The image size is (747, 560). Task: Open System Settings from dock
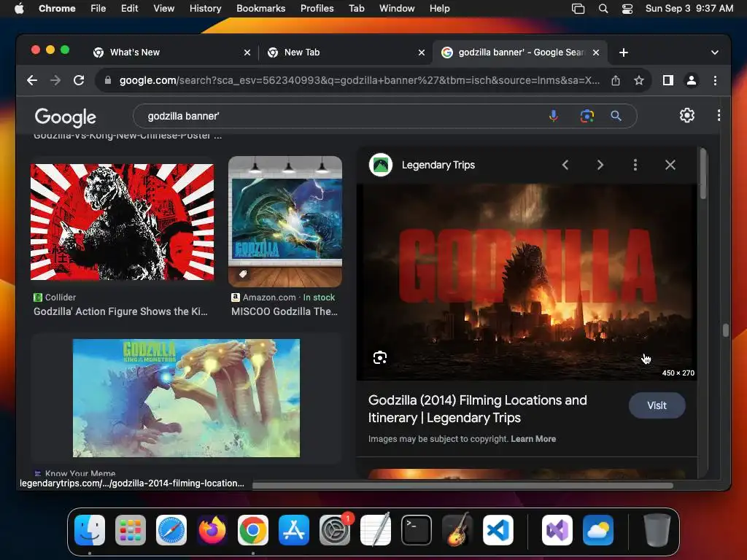pos(334,530)
